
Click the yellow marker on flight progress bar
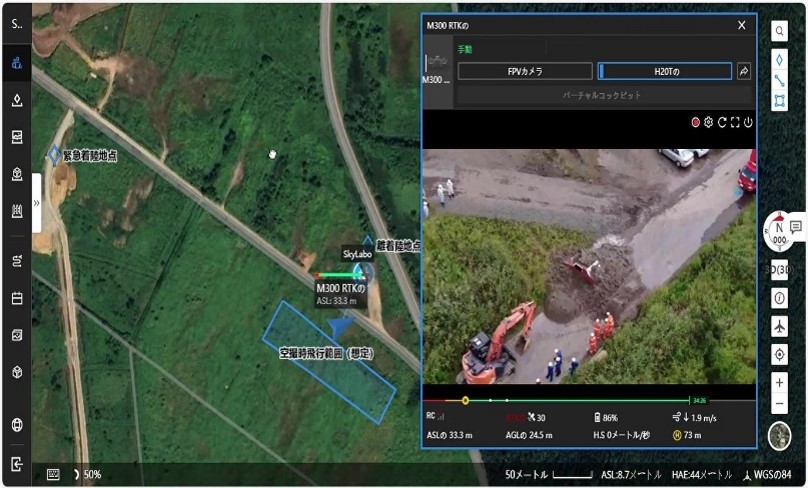(x=465, y=400)
